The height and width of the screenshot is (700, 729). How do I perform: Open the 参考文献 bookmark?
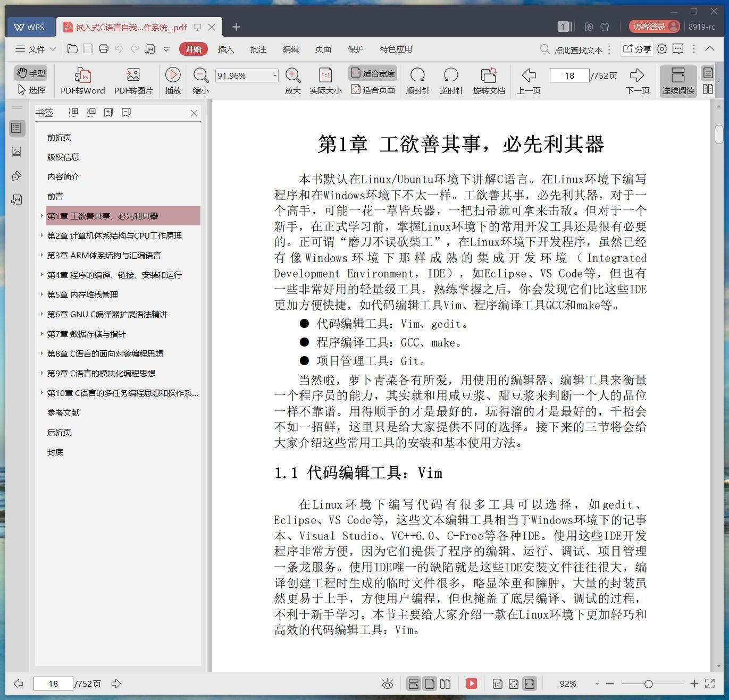pos(63,412)
